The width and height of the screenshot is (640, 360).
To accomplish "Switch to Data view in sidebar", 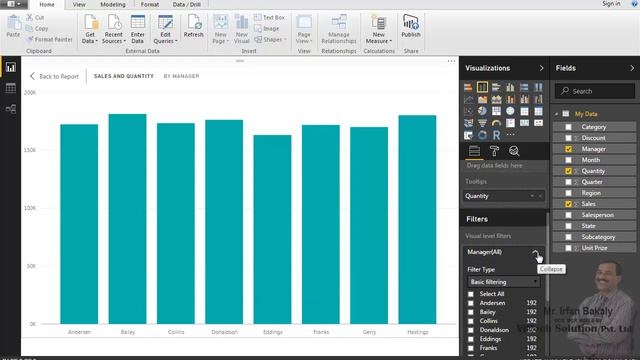I will point(11,88).
